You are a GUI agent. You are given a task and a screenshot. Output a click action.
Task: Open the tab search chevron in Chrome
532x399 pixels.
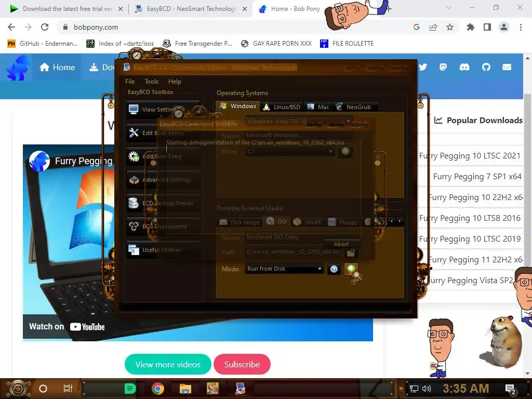[448, 7]
